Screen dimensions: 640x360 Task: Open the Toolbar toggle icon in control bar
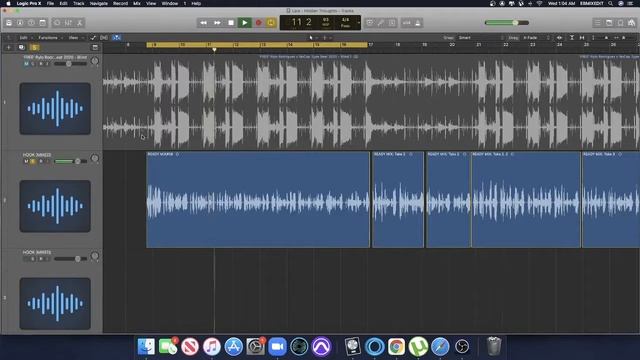(42, 23)
